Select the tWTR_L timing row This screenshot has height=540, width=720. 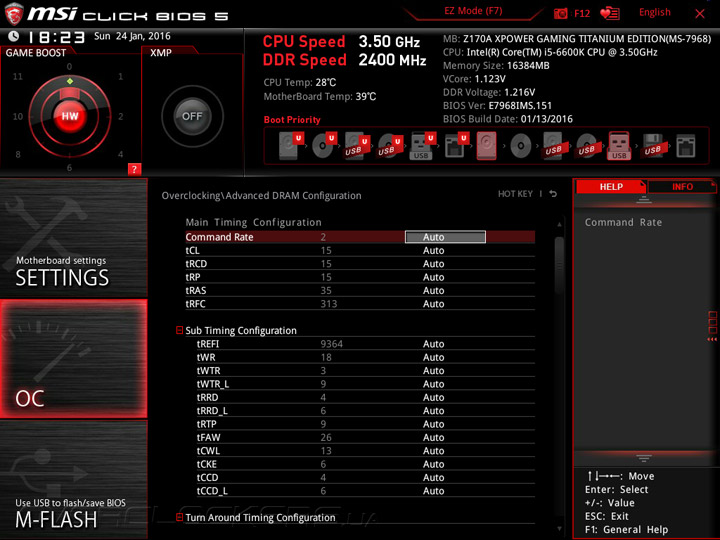pyautogui.click(x=366, y=384)
